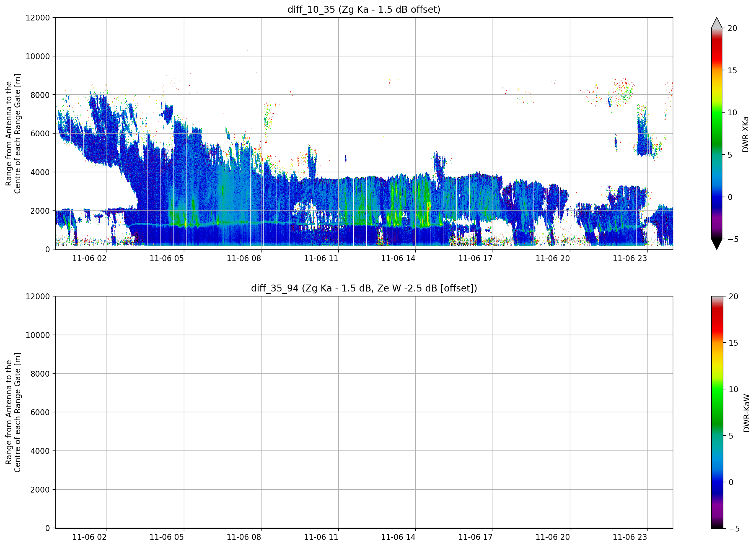
Task: Click the DWR-KaW colorbar label
Action: coord(747,413)
